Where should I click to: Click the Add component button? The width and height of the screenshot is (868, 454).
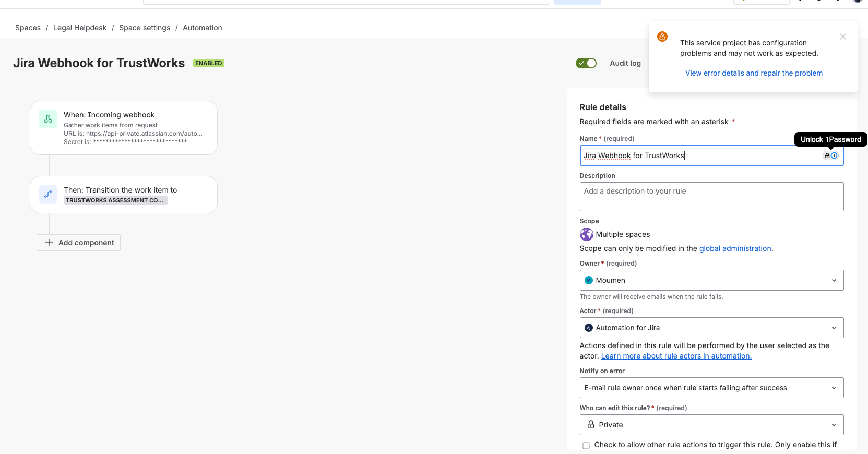point(79,243)
